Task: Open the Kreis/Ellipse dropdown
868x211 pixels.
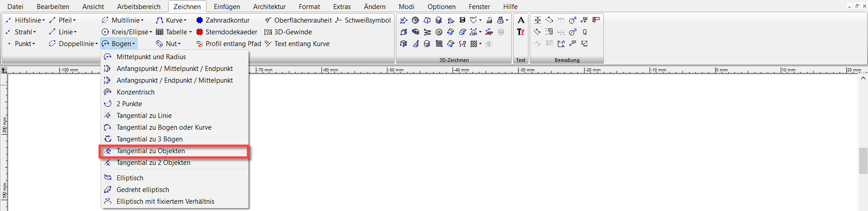Action: click(151, 32)
